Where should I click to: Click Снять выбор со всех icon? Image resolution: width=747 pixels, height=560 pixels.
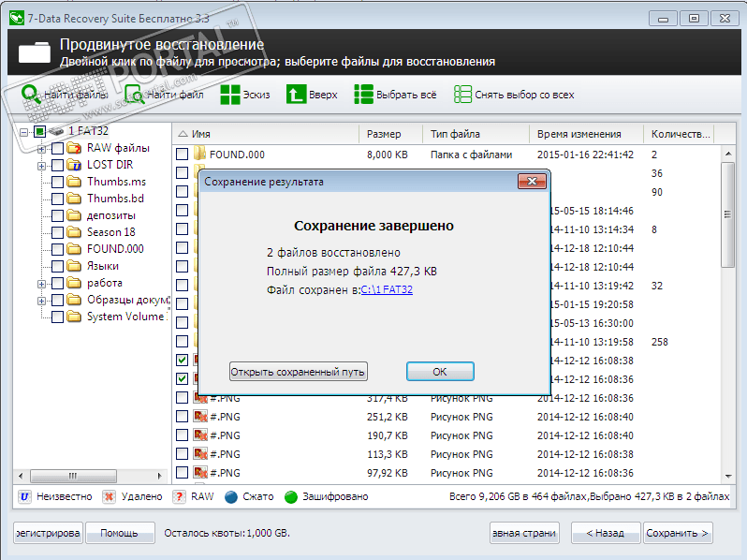click(x=462, y=95)
